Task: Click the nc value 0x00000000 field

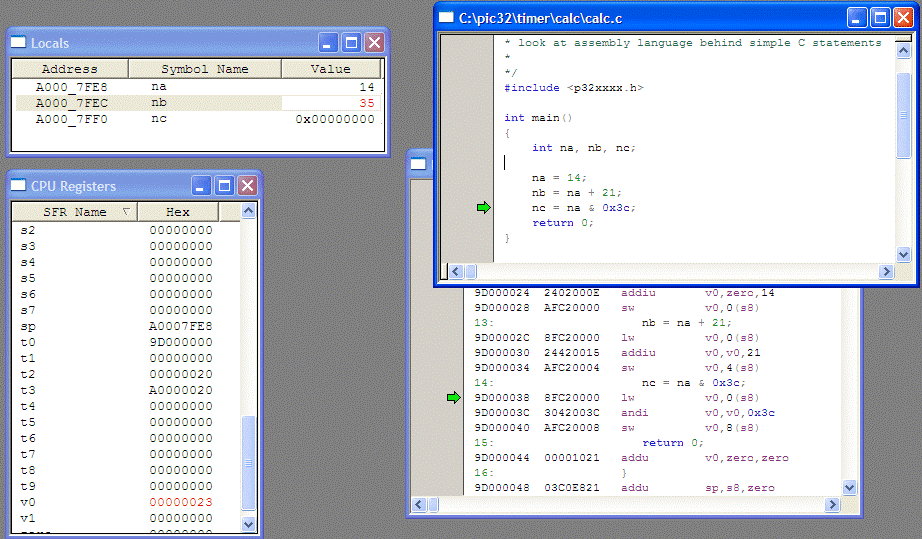Action: 334,119
